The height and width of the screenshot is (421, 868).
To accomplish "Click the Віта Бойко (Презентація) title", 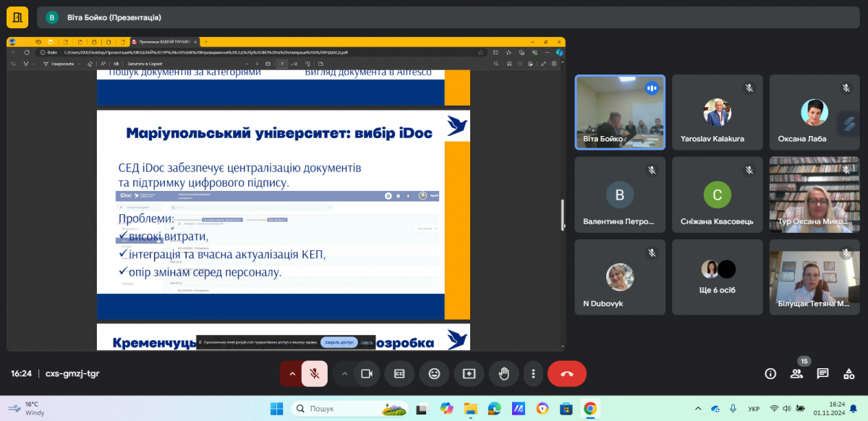I will tap(113, 17).
